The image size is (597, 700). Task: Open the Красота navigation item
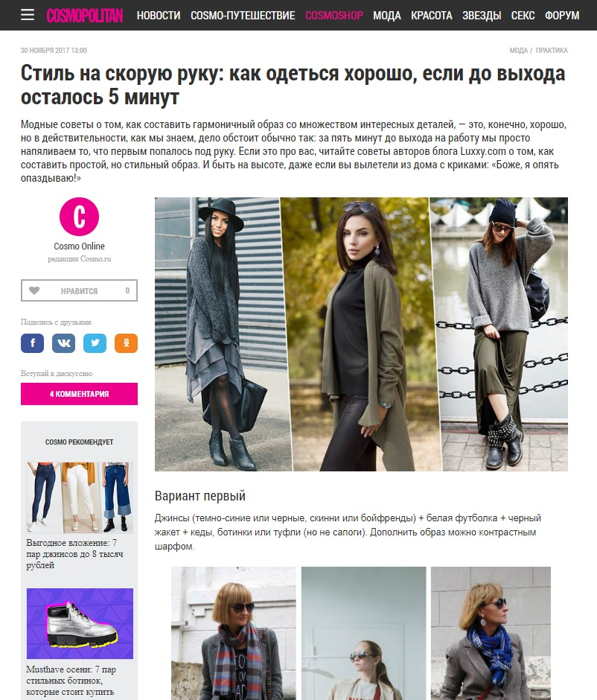(x=432, y=16)
